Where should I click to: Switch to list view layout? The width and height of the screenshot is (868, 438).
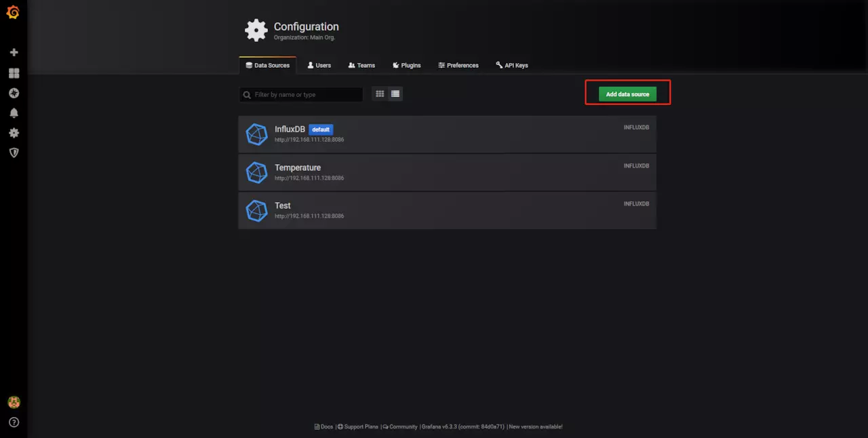pyautogui.click(x=395, y=94)
